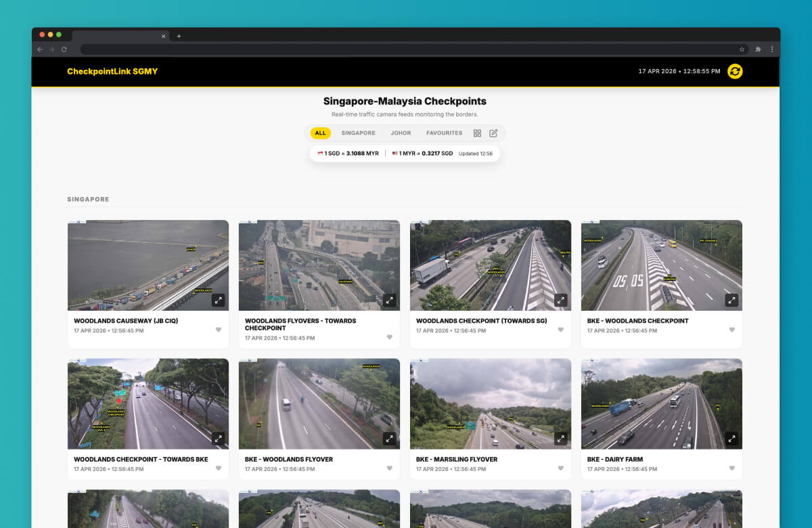Screen dimensions: 812x528
Task: Open the edit layout pencil icon
Action: point(493,133)
